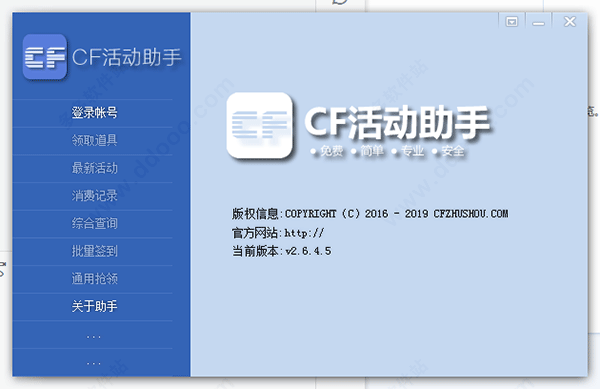
Task: Click the large CF logo in About panel
Action: 259,125
